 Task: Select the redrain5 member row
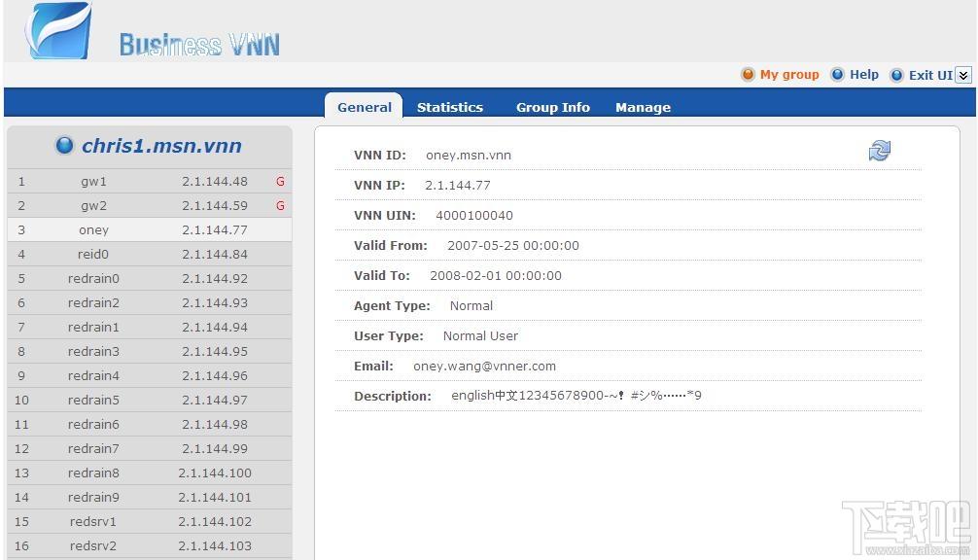click(x=150, y=401)
